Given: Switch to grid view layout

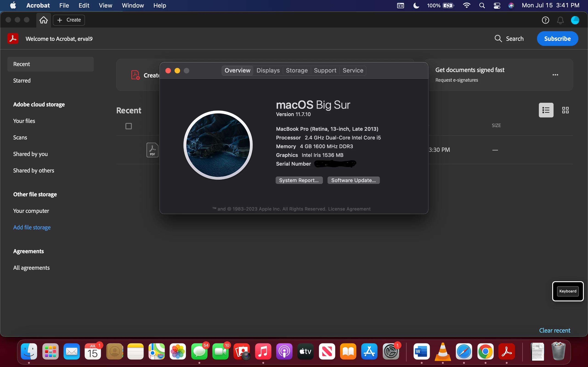Looking at the screenshot, I should [565, 110].
